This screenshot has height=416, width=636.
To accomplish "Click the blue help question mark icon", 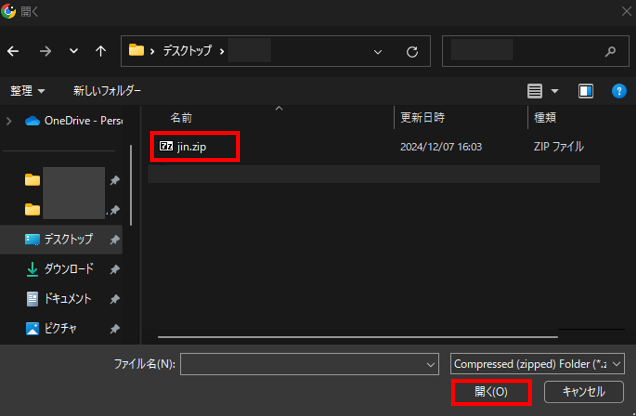I will [619, 91].
